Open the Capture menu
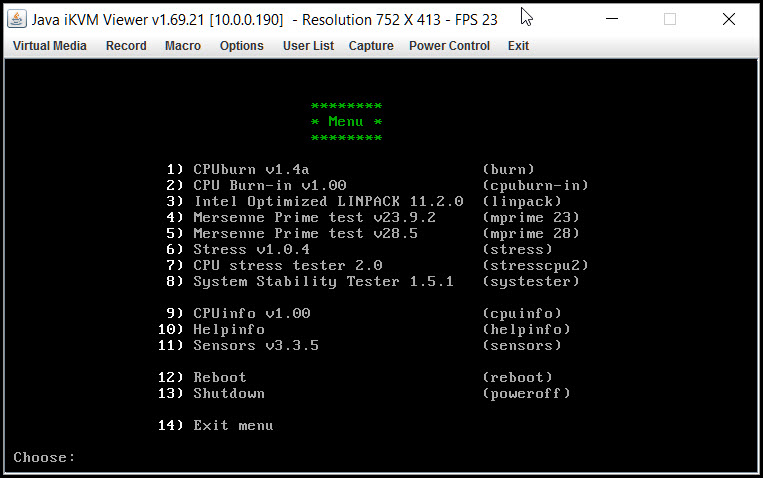 [x=371, y=46]
